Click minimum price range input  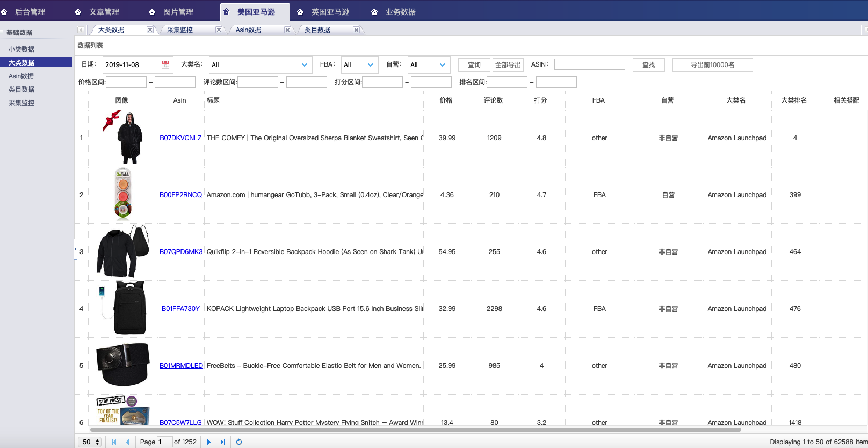pos(126,82)
